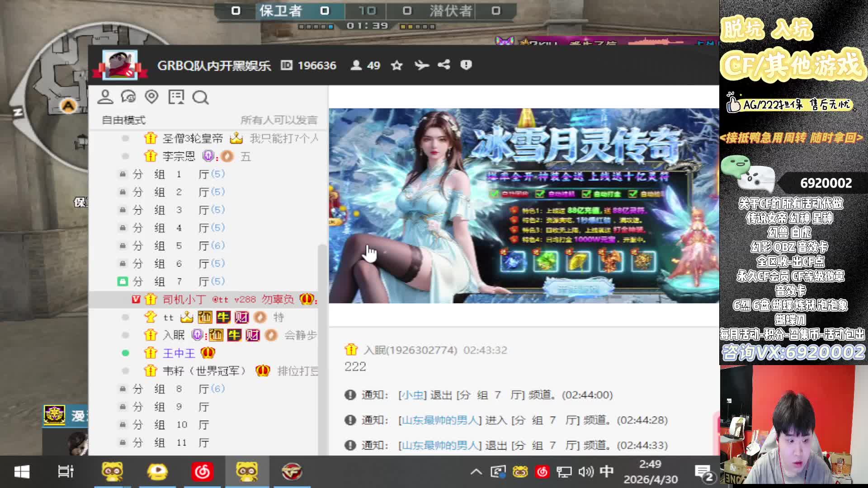Click the search magnifier icon
Image resolution: width=868 pixels, height=488 pixels.
pyautogui.click(x=200, y=97)
